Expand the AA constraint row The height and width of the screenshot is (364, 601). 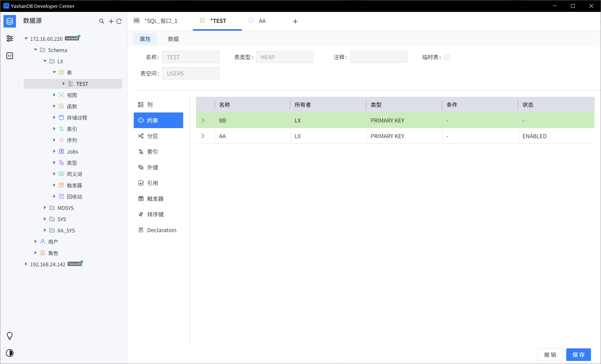click(x=203, y=136)
